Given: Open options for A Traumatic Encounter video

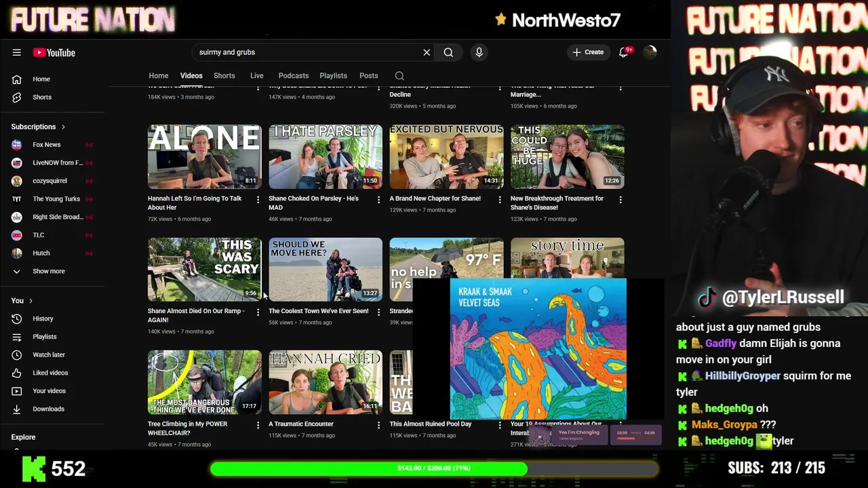Looking at the screenshot, I should pos(378,425).
